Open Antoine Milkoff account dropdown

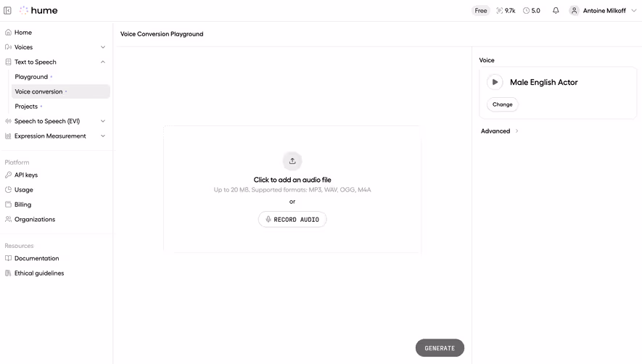click(x=603, y=11)
